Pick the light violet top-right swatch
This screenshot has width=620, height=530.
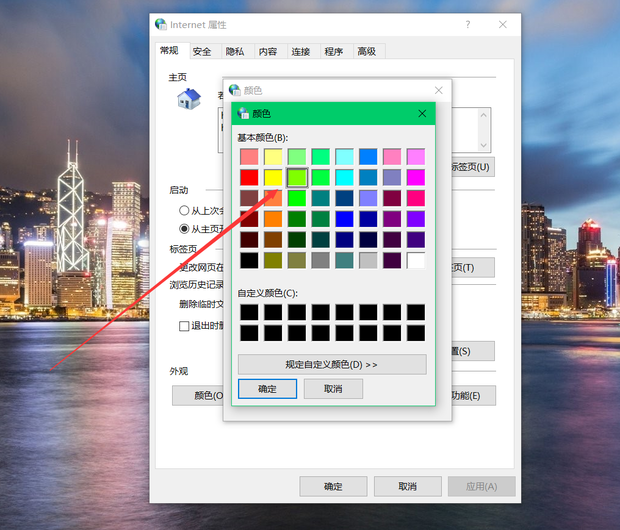pyautogui.click(x=416, y=157)
